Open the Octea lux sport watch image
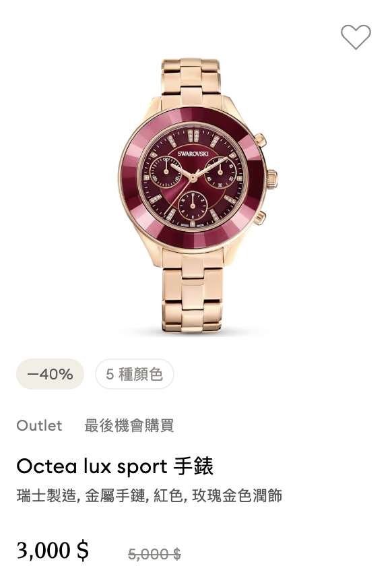 [x=197, y=195]
